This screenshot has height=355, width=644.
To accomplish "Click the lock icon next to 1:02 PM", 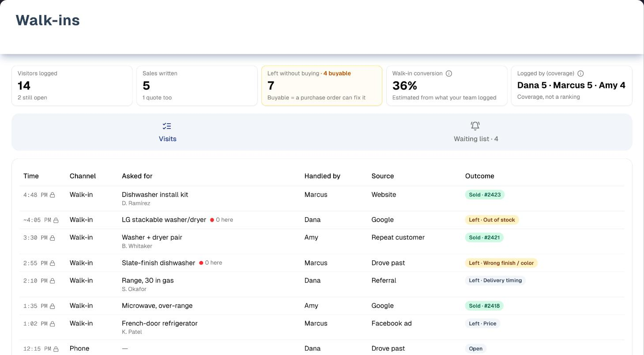I will tap(52, 324).
